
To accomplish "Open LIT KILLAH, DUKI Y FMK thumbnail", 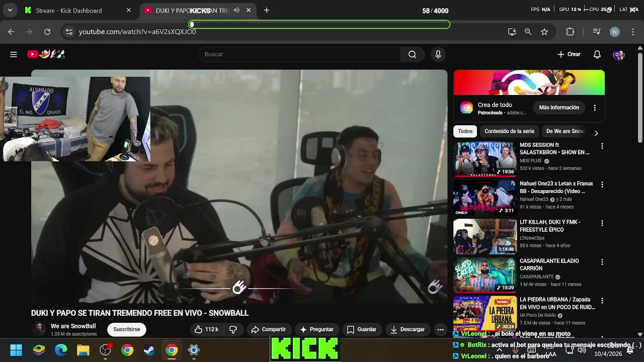I will [x=485, y=236].
